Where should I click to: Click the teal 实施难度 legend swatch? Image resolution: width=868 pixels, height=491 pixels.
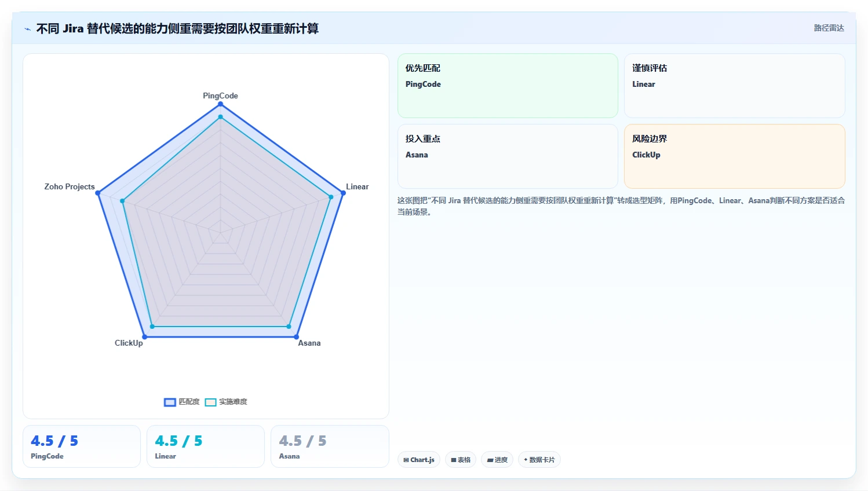click(x=211, y=402)
